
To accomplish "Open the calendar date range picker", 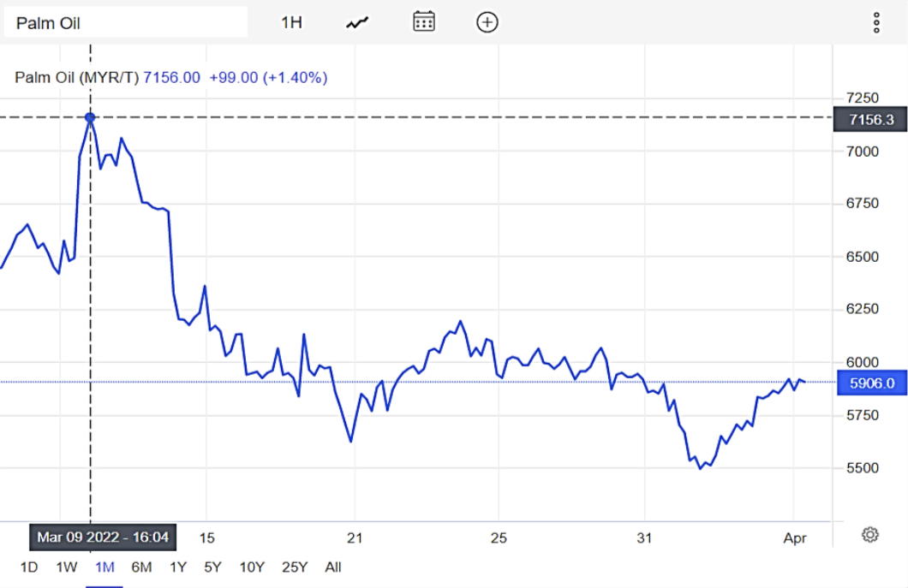I will (424, 21).
